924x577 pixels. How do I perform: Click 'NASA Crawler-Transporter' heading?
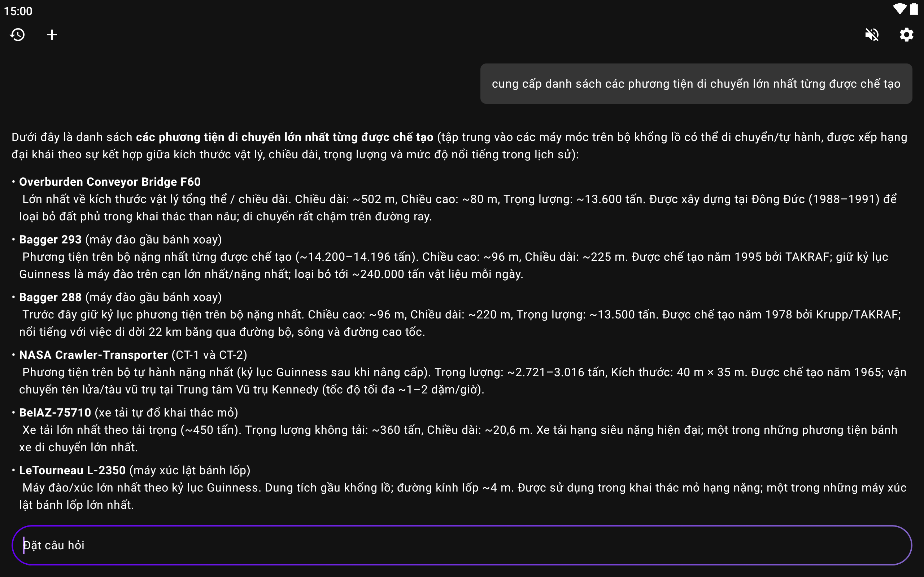93,355
